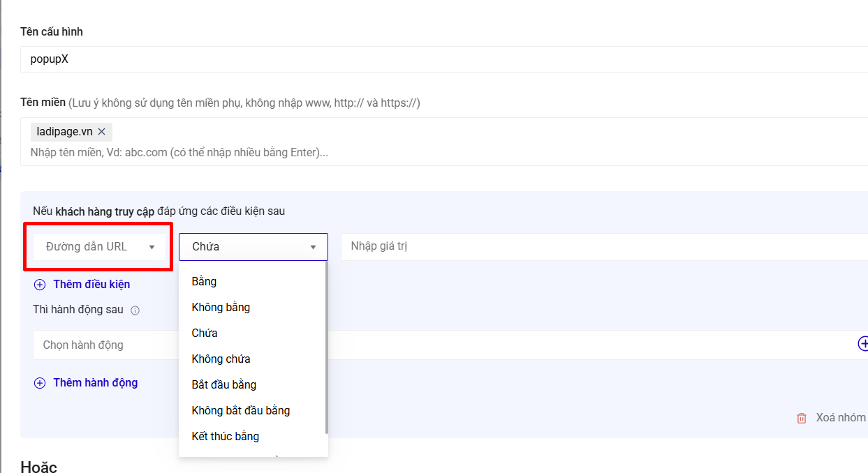Click the Nhập giá trị input field

pos(604,246)
